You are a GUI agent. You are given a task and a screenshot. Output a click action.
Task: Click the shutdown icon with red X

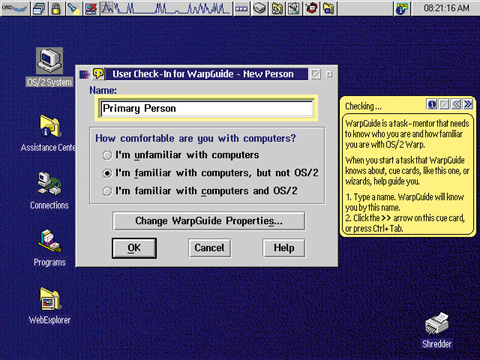click(x=90, y=9)
